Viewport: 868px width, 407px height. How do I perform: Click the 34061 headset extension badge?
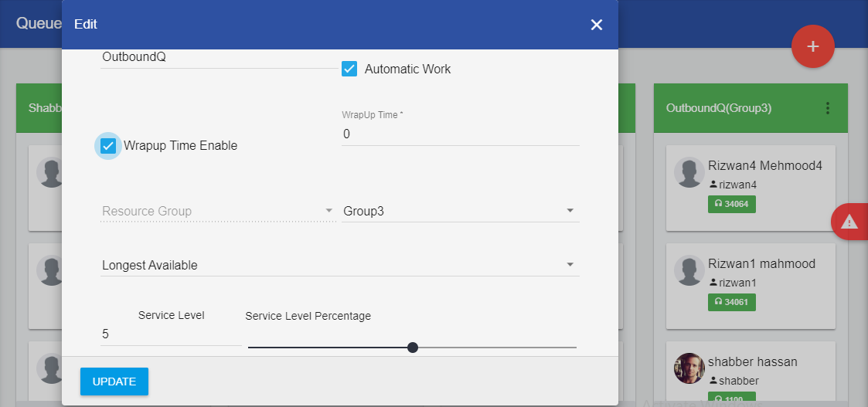click(731, 302)
